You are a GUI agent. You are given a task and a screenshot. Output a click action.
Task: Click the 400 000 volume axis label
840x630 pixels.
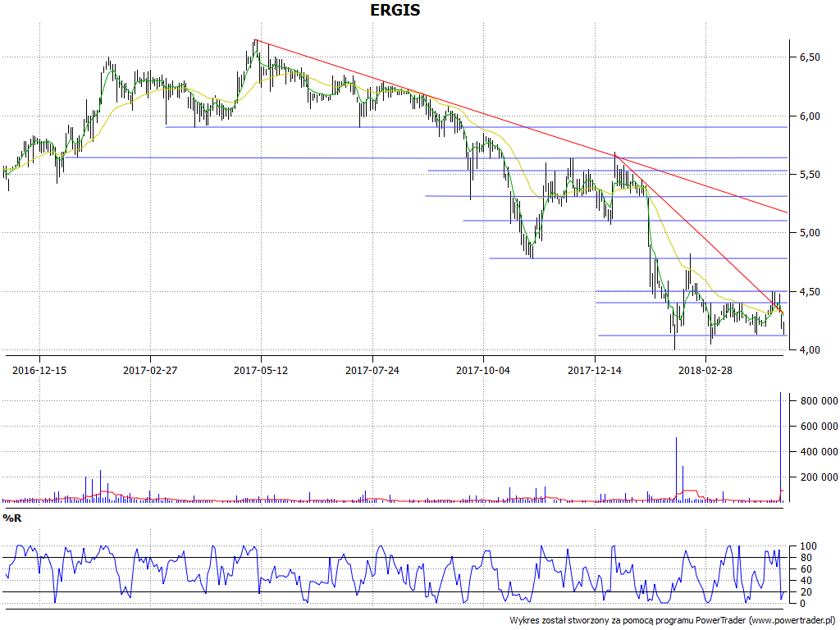tap(819, 452)
